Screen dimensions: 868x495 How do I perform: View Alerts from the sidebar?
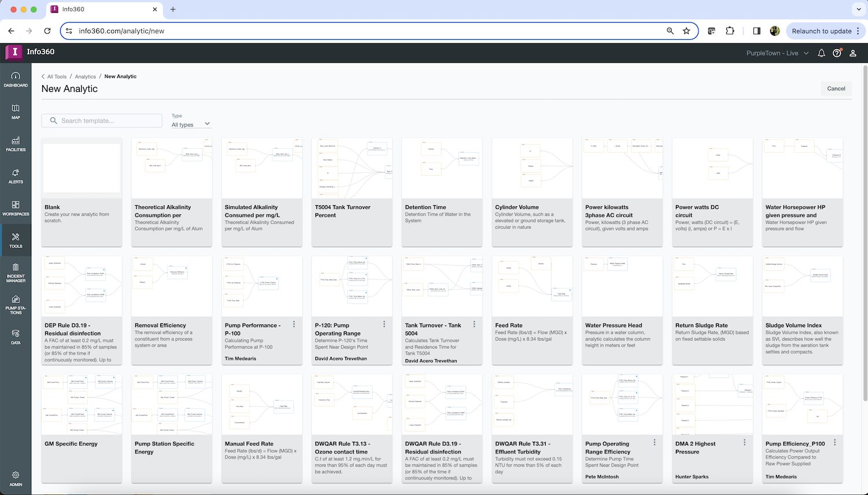pos(16,177)
